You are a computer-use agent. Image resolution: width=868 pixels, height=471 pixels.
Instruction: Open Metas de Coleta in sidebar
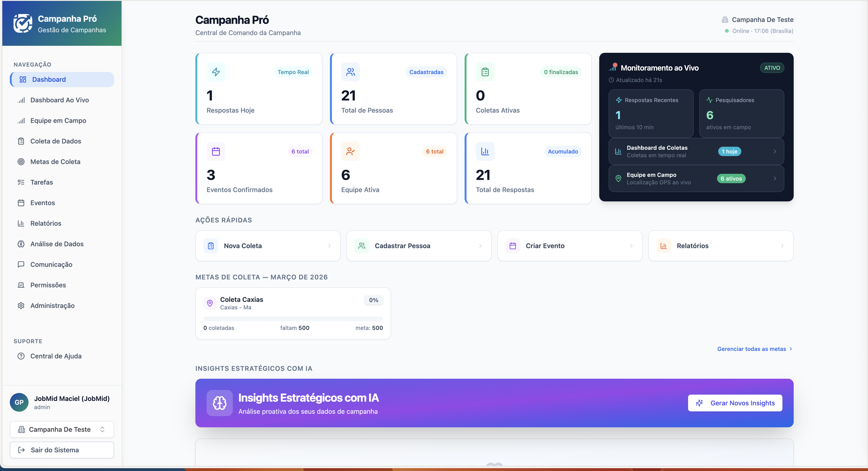pyautogui.click(x=55, y=162)
